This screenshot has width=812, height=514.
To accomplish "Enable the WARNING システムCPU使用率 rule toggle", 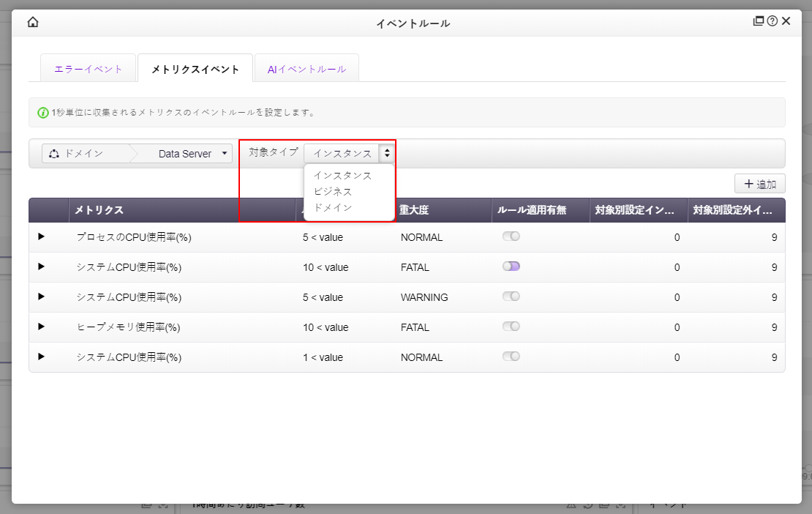I will (511, 297).
